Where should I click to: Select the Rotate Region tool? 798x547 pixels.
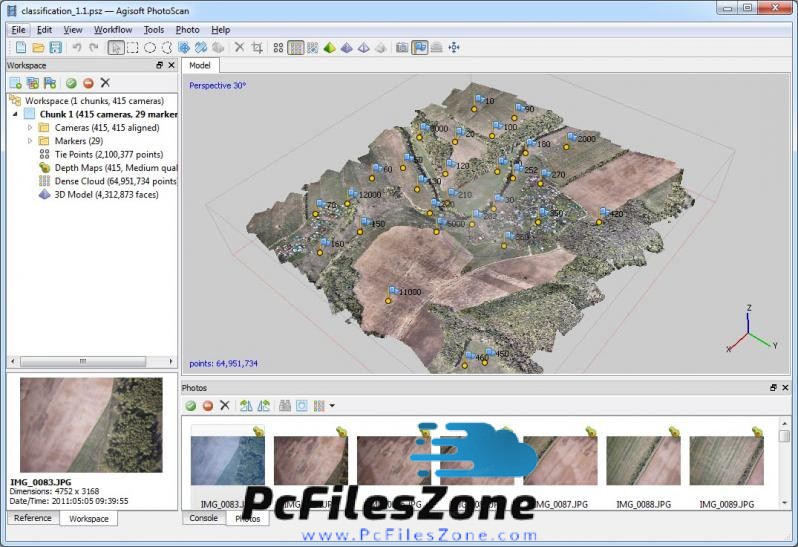point(201,48)
